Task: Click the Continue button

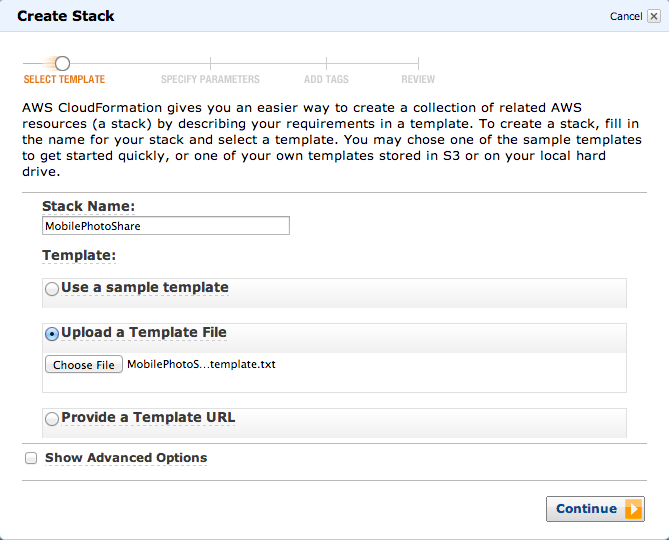Action: click(x=595, y=509)
